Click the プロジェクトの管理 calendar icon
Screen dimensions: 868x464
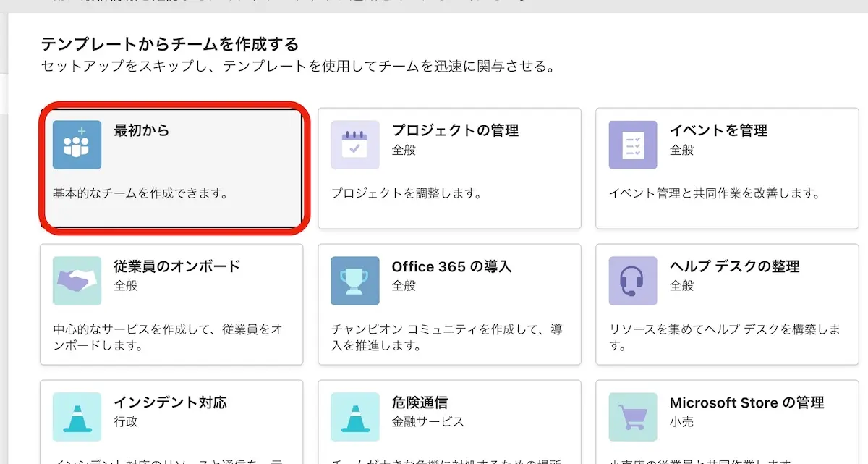coord(354,145)
